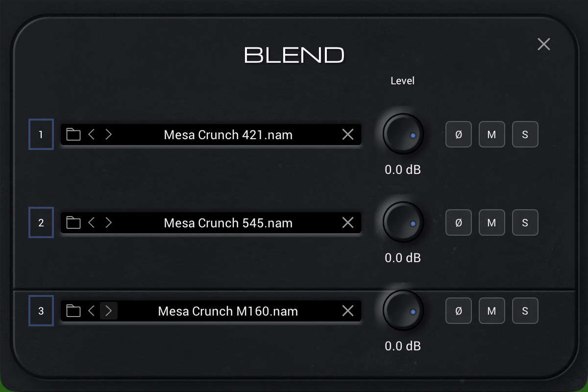Image resolution: width=588 pixels, height=392 pixels.
Task: Load previous model in slot 2
Action: (91, 222)
